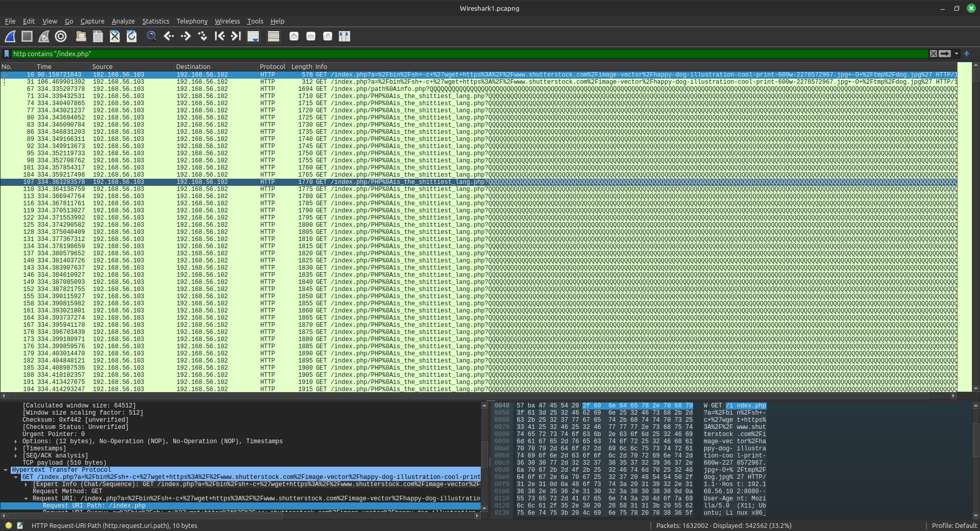The height and width of the screenshot is (531, 980).
Task: Go forward in packet history
Action: click(x=186, y=36)
